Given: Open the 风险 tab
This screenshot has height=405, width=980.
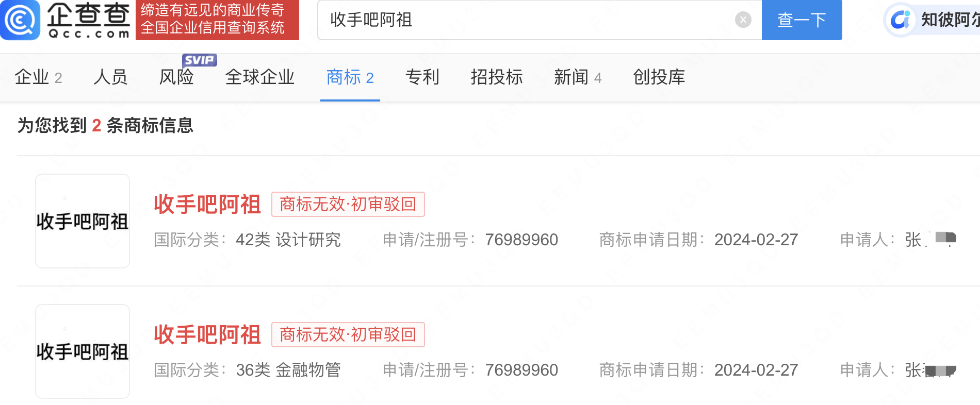Looking at the screenshot, I should pos(176,77).
